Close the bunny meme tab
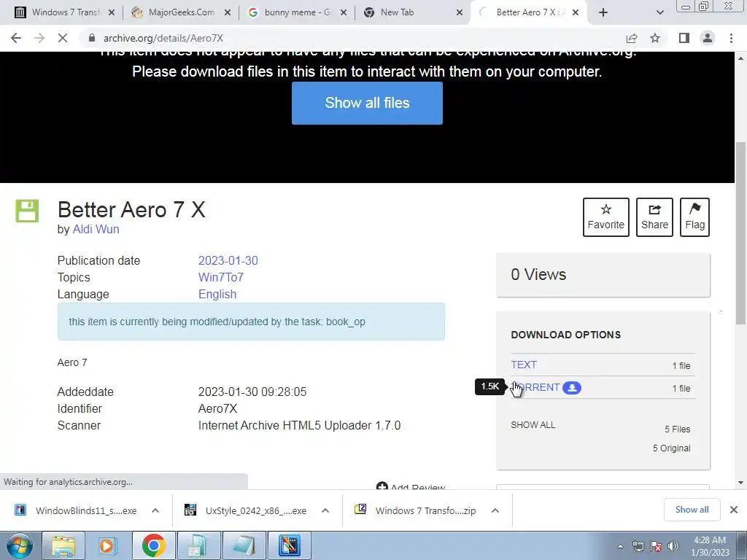Screen dimensions: 747x560 344,13
